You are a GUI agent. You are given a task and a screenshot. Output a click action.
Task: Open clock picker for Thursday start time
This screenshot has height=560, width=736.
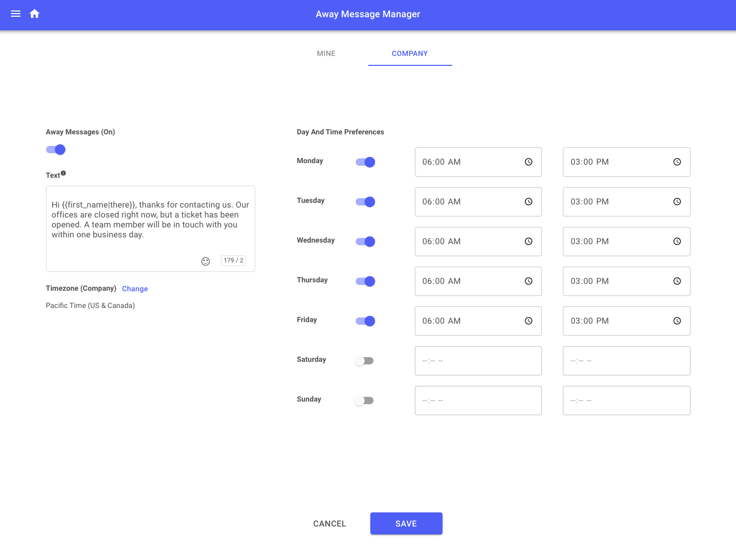tap(528, 281)
